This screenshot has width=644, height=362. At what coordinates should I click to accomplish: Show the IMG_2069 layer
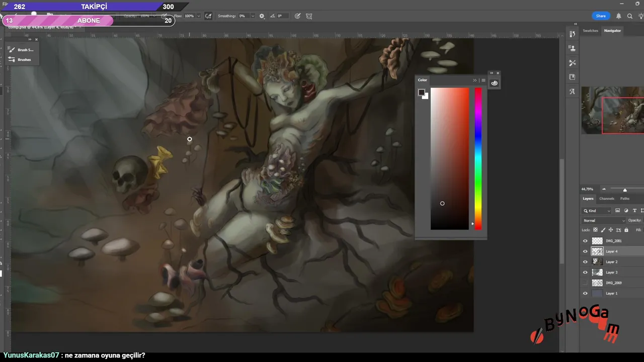pos(585,283)
